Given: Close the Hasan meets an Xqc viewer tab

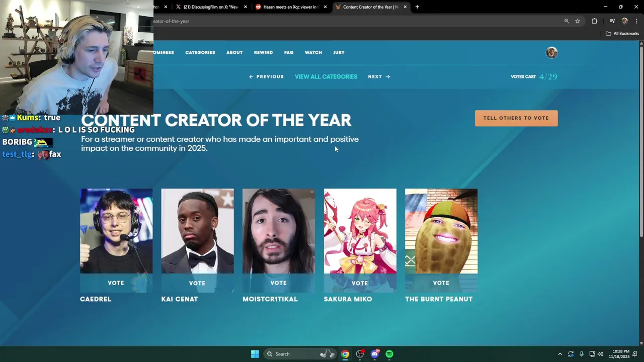Looking at the screenshot, I should click(x=326, y=7).
